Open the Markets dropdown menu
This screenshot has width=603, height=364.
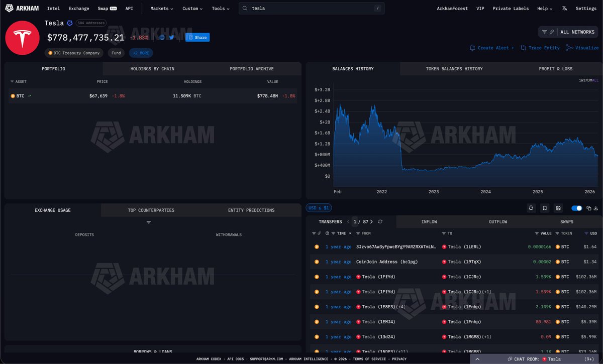(x=161, y=9)
